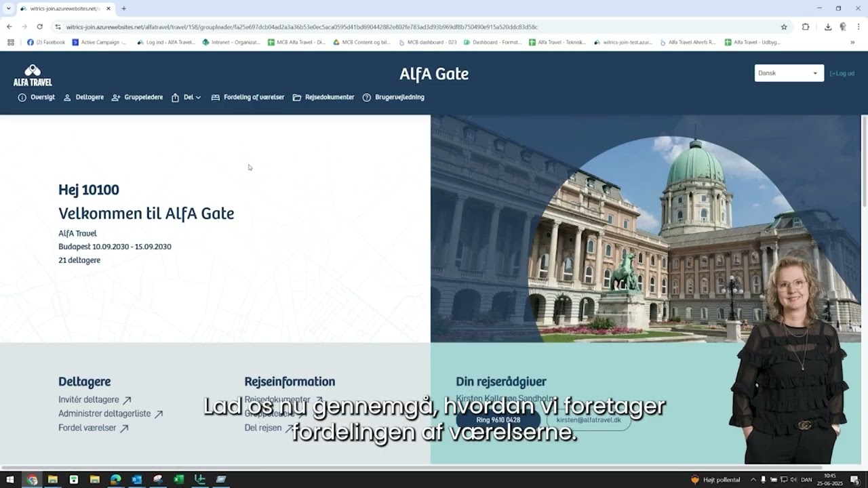868x488 pixels.
Task: Open Chrome three-dot menu
Action: click(859, 27)
